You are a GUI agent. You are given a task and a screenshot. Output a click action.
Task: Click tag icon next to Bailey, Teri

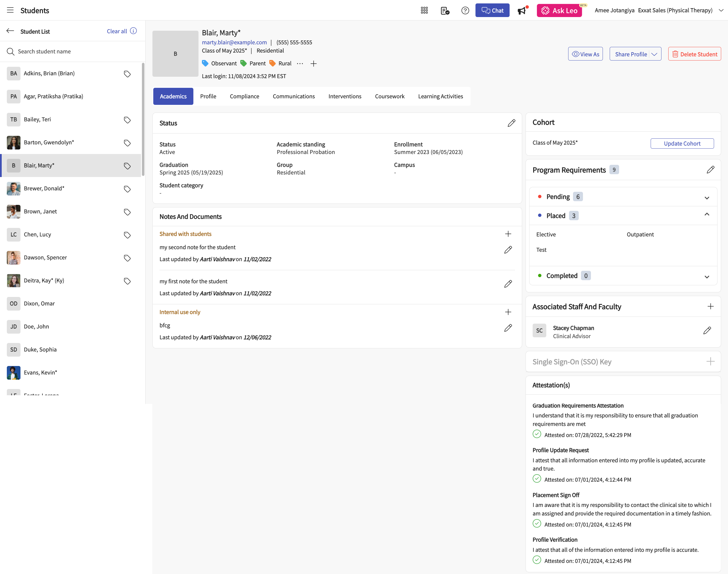coord(127,120)
